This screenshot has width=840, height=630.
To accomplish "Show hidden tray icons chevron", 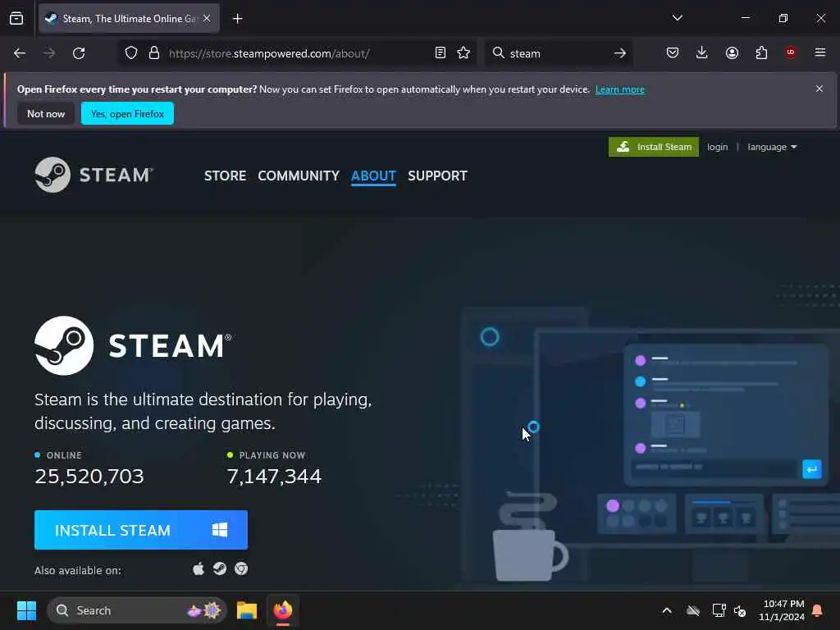I will tap(667, 610).
